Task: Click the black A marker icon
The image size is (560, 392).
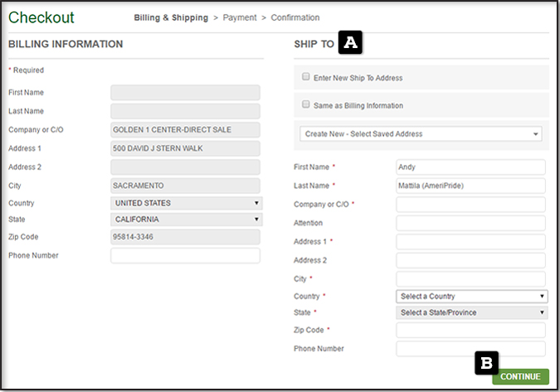Action: pos(350,43)
